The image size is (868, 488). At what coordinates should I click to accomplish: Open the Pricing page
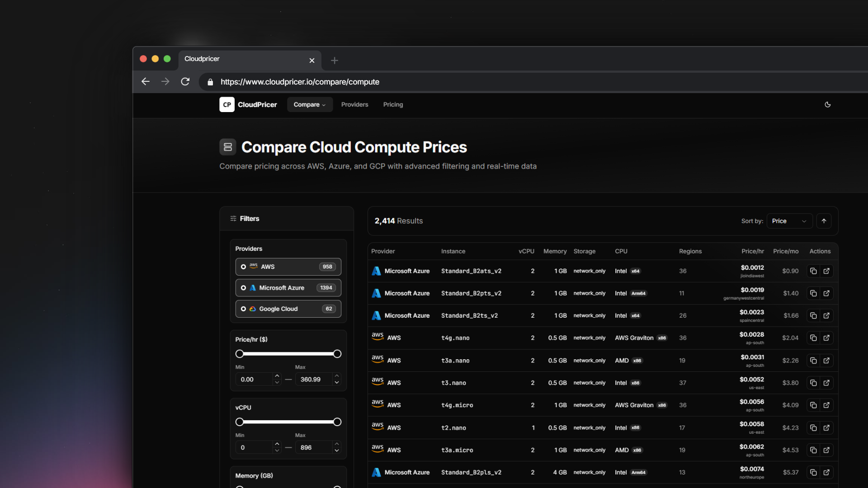coord(393,104)
